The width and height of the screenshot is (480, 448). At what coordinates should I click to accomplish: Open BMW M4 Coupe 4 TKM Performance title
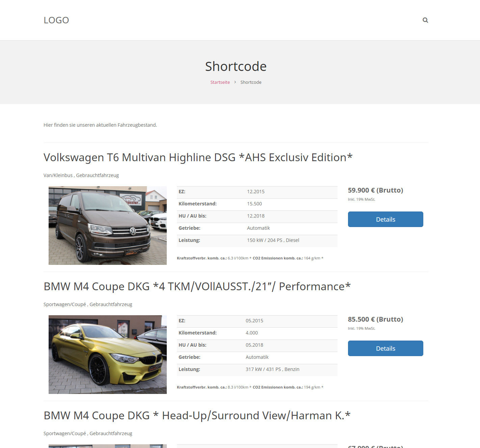point(197,287)
